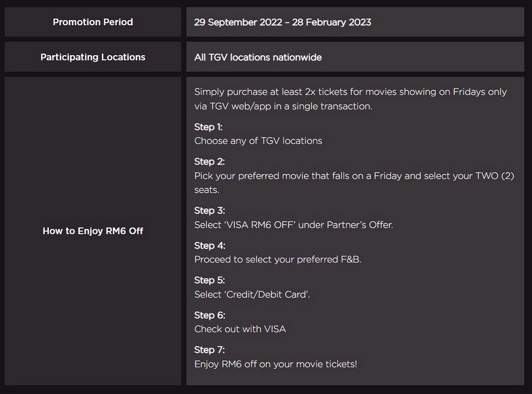Click the Step 6 heading
This screenshot has width=532, height=394.
[x=210, y=315]
